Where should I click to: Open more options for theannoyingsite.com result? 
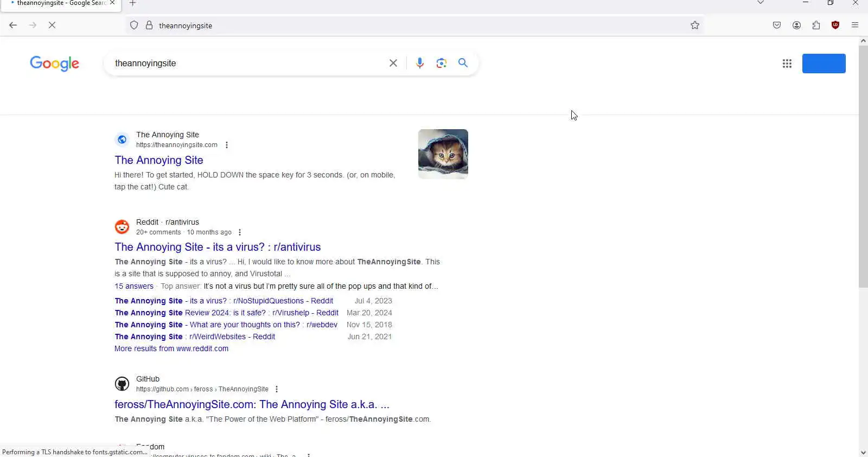coord(227,145)
